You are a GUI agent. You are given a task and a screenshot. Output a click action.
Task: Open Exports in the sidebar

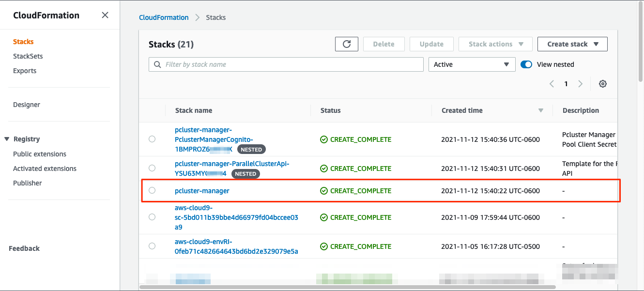point(25,71)
